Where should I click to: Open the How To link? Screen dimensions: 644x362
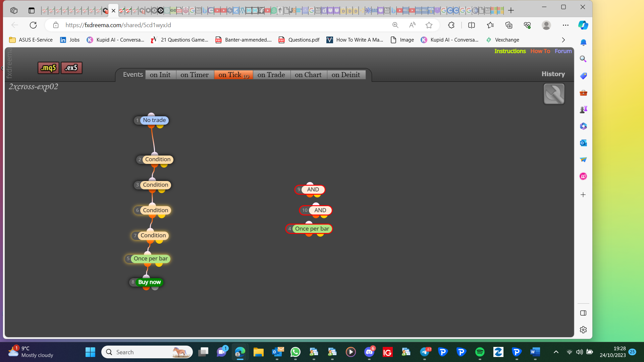coord(540,51)
